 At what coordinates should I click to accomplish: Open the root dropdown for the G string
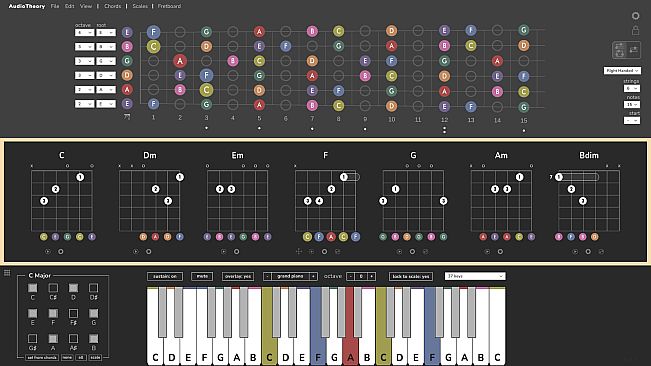106,61
